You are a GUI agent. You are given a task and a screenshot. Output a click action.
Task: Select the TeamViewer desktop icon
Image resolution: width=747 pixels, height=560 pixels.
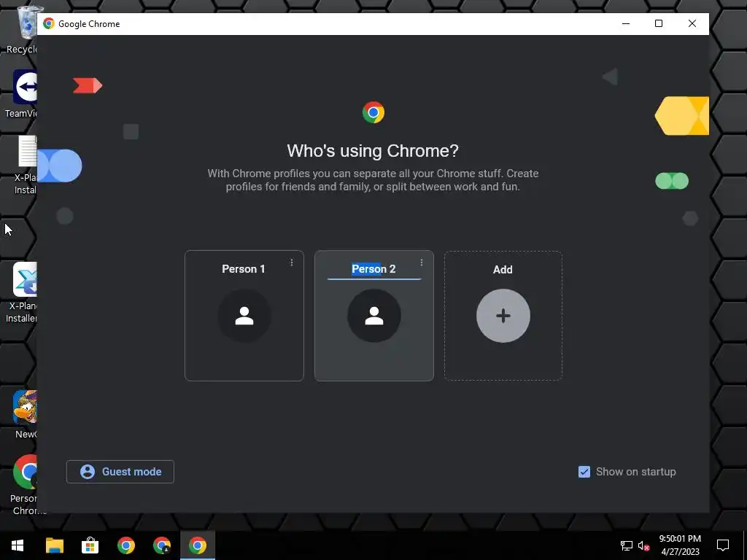click(22, 94)
